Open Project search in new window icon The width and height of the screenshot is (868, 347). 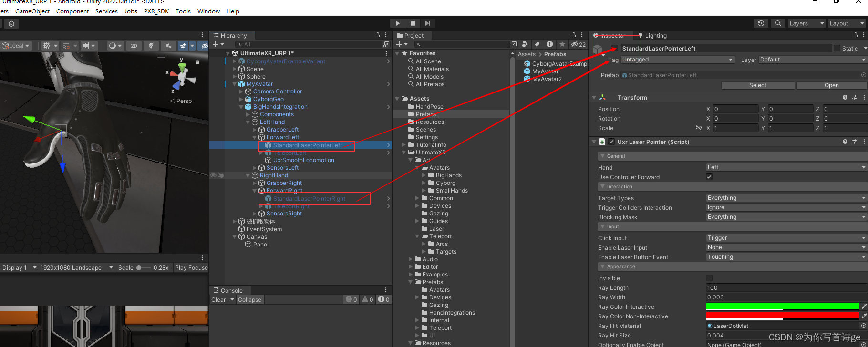click(513, 44)
